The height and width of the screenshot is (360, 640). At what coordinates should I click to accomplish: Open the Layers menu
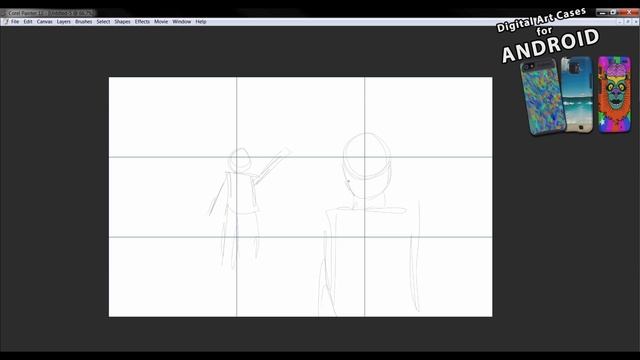64,22
